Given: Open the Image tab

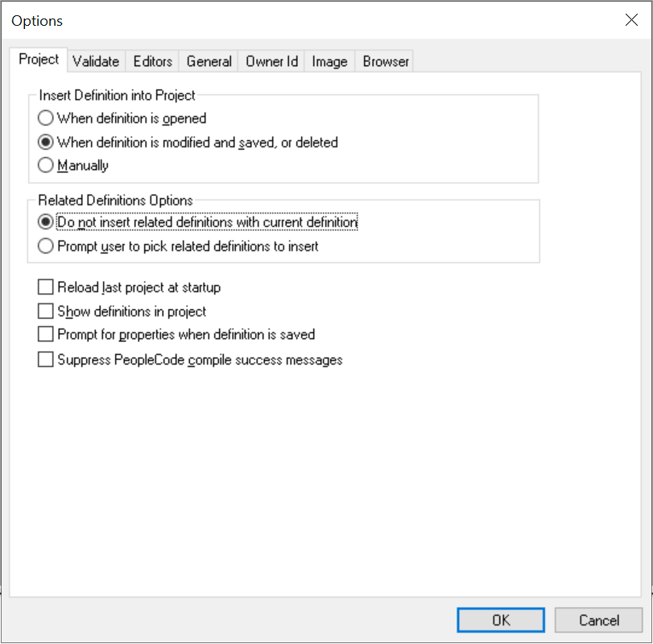Looking at the screenshot, I should 329,60.
